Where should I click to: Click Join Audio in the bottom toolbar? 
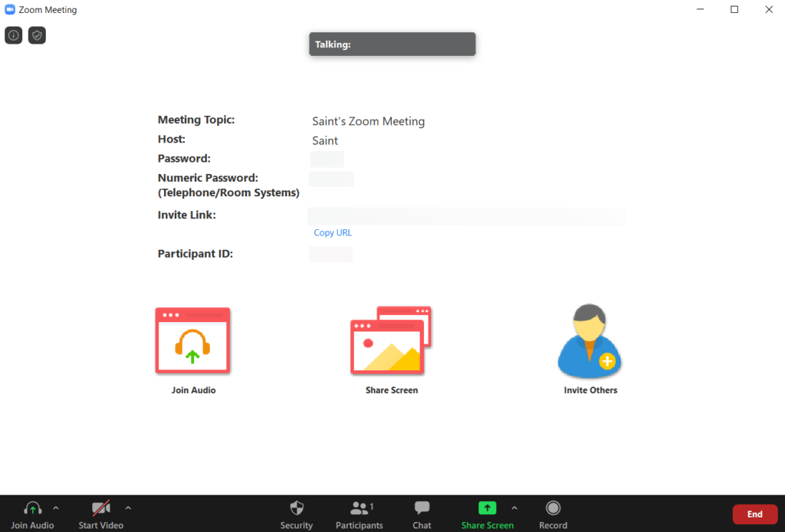pyautogui.click(x=32, y=514)
